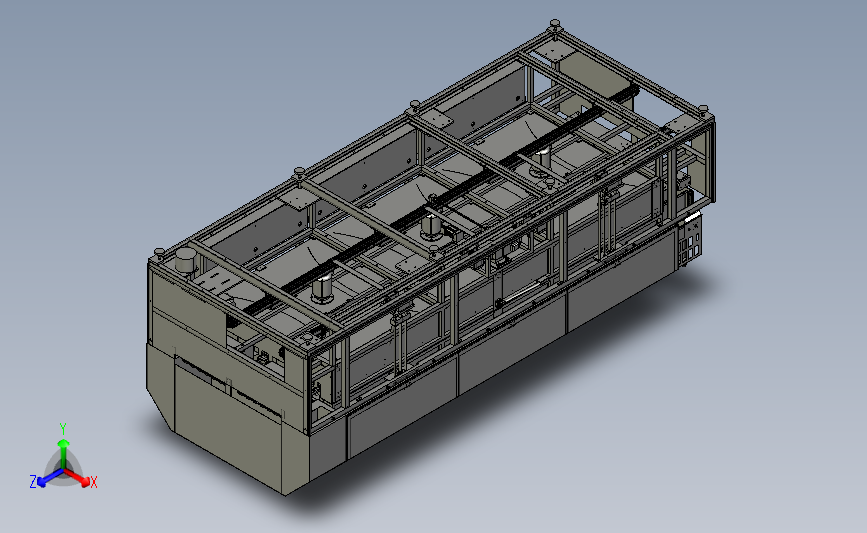
Task: Click the green Y axis of the orientation triad
Action: 64,454
